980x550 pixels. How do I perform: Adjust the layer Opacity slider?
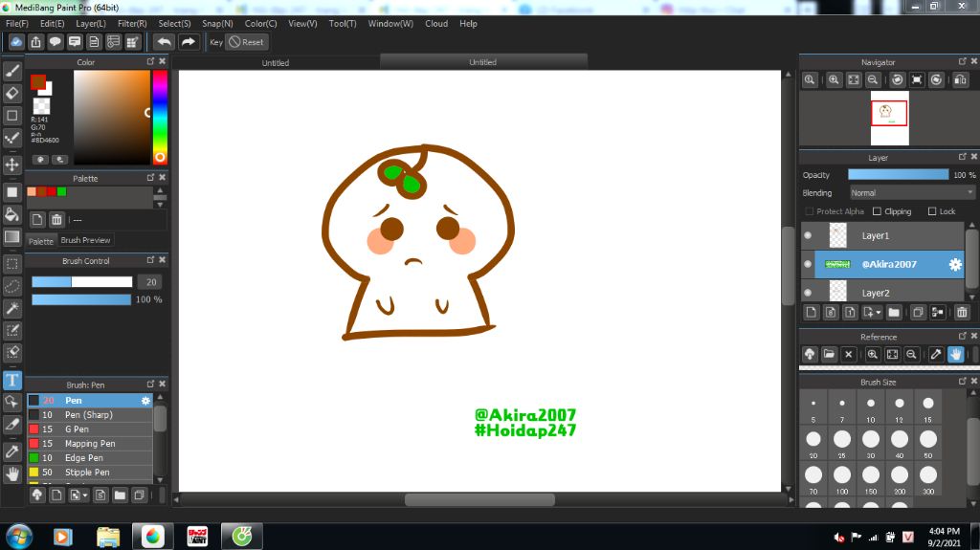[898, 175]
